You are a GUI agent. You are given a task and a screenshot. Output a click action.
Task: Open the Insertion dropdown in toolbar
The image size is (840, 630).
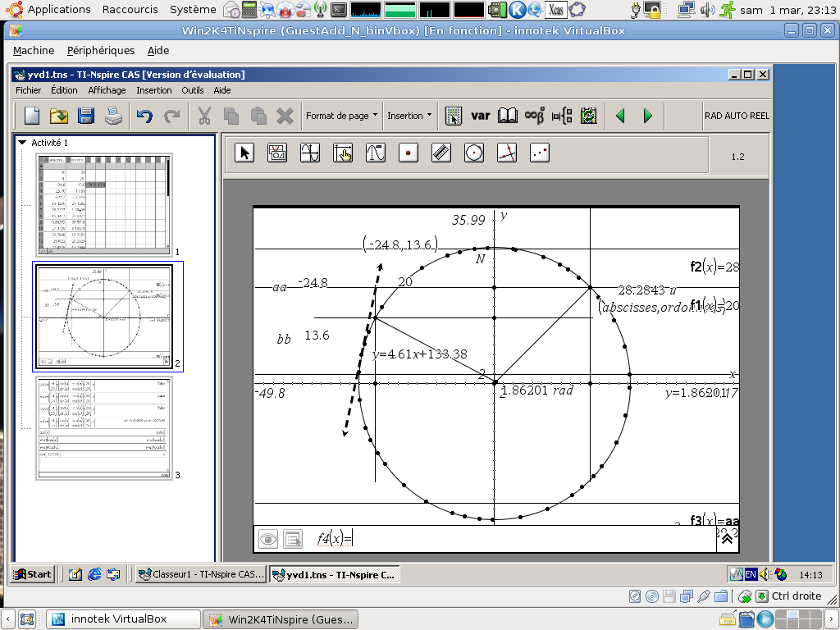point(410,116)
